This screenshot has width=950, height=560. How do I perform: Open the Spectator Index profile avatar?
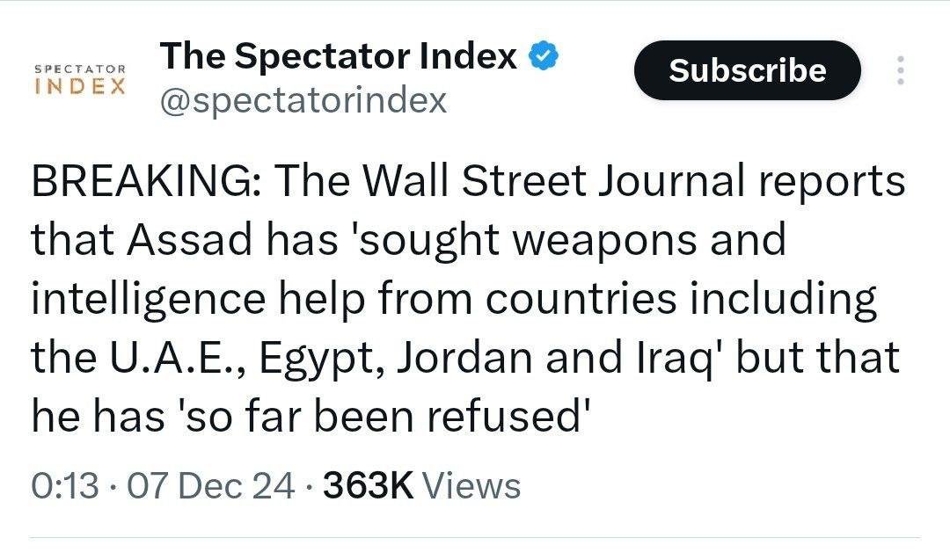[x=79, y=79]
